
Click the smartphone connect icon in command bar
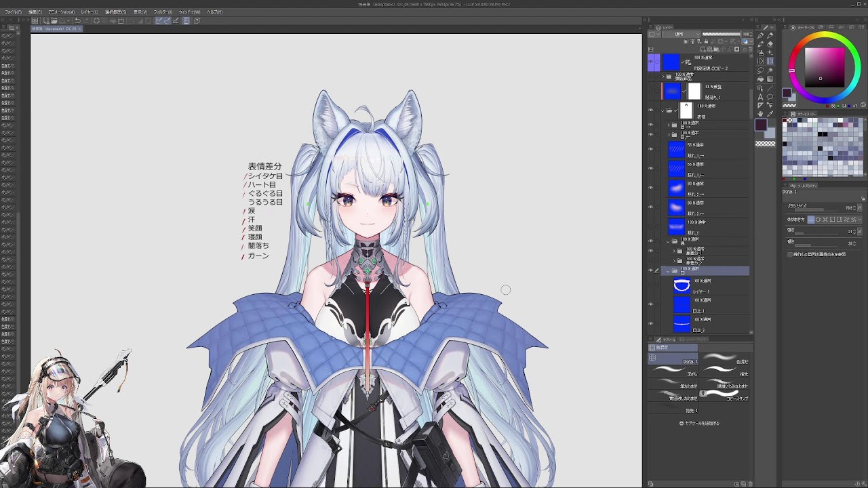(186, 20)
